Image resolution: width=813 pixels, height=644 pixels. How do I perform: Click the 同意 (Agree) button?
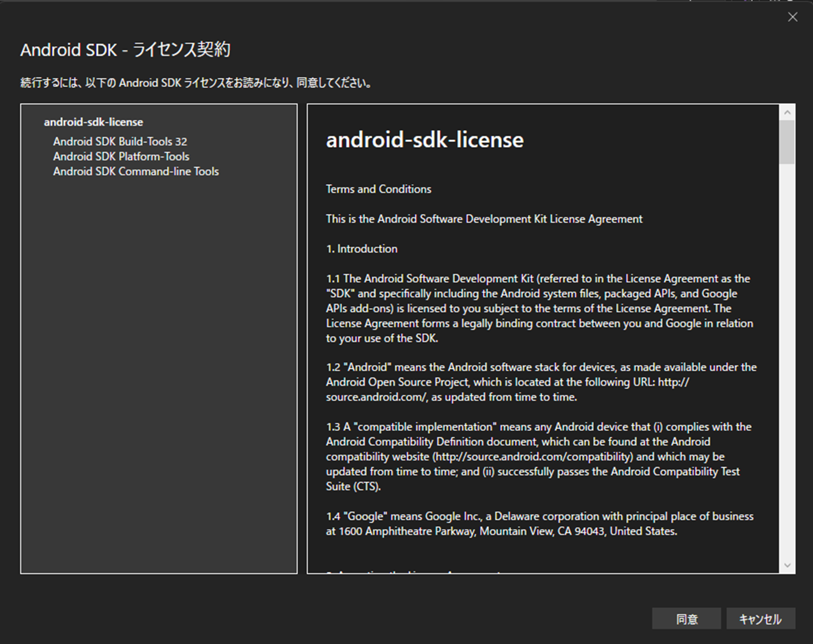coord(686,619)
